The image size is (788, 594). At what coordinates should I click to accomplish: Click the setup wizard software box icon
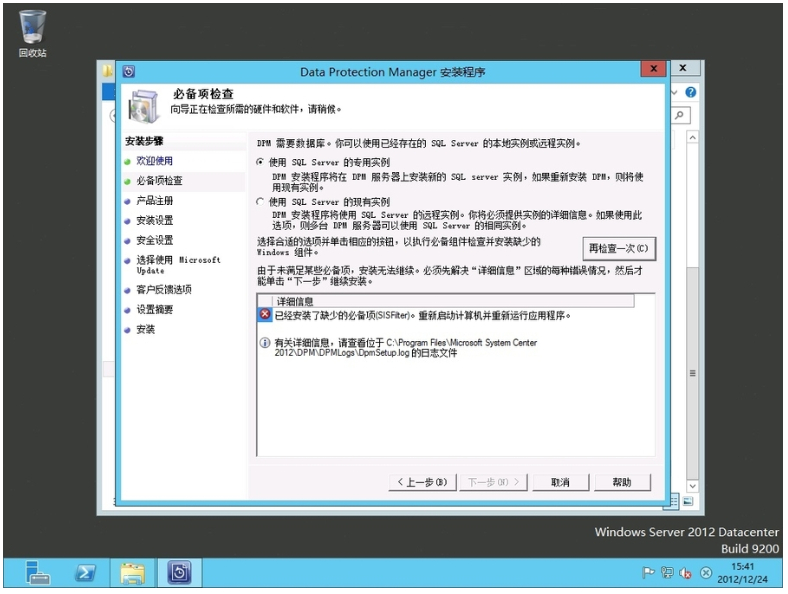(x=145, y=106)
